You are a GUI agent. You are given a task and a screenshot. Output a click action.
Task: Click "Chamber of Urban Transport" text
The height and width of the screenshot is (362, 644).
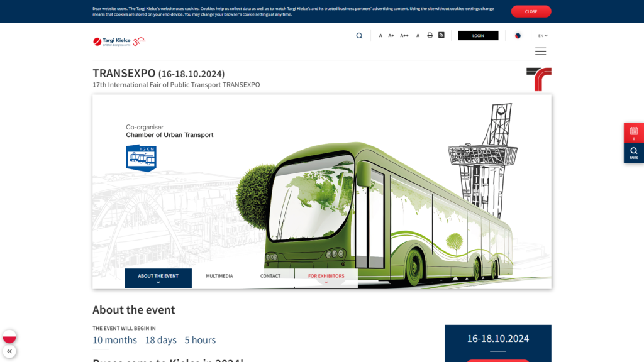(170, 134)
